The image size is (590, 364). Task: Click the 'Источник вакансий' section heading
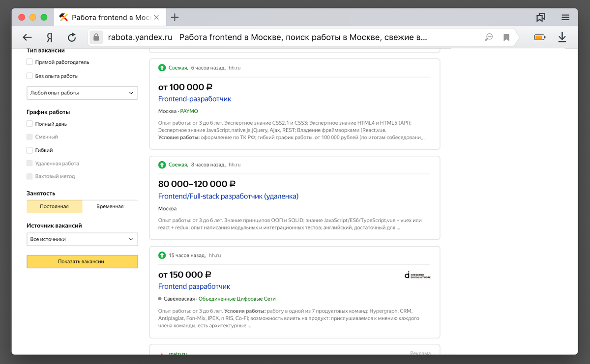pyautogui.click(x=54, y=225)
